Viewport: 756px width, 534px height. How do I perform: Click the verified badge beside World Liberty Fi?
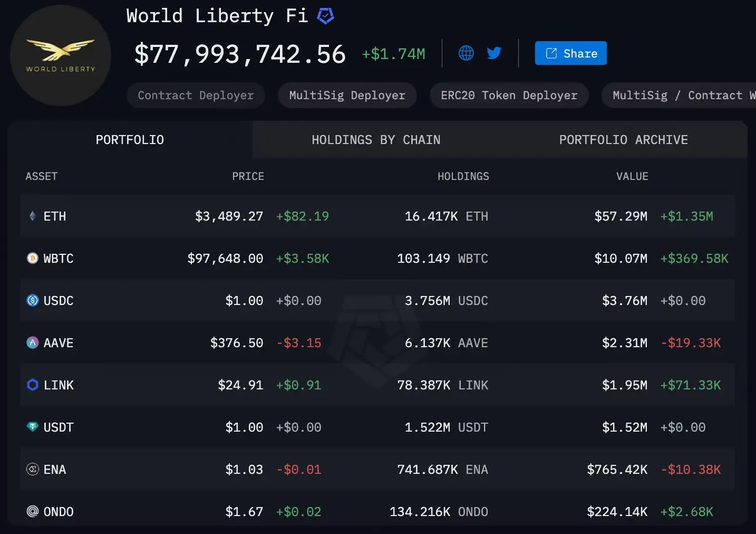click(325, 16)
